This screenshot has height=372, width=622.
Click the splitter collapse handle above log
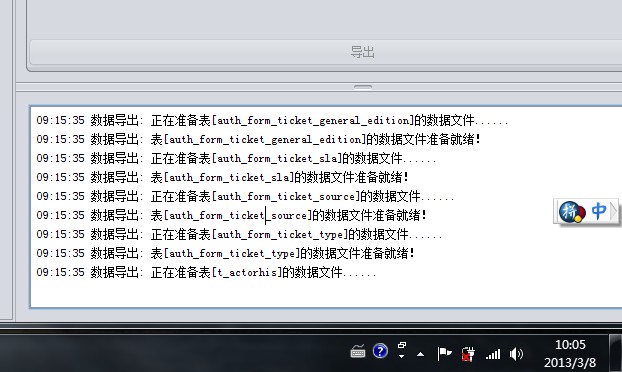coord(363,87)
